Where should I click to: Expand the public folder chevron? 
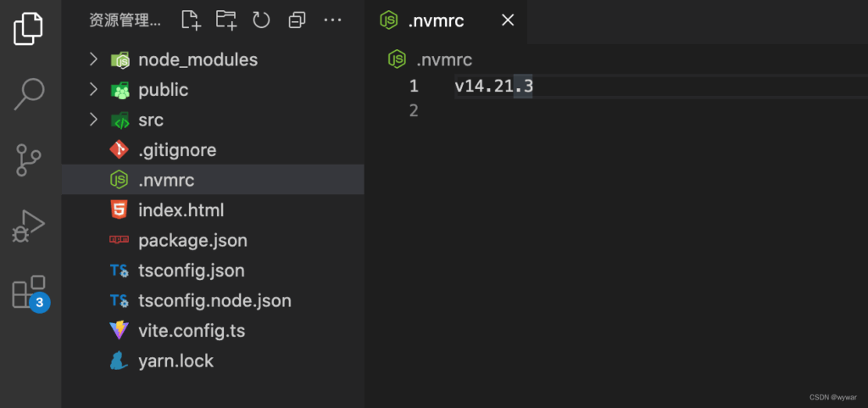pos(93,90)
